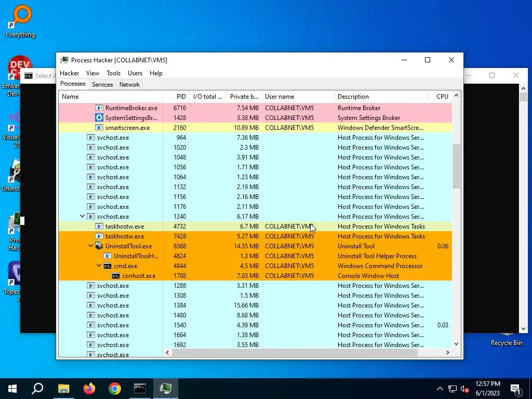Viewport: 532px width, 399px height.
Task: Click horizontal scrollbar right arrow
Action: point(447,353)
